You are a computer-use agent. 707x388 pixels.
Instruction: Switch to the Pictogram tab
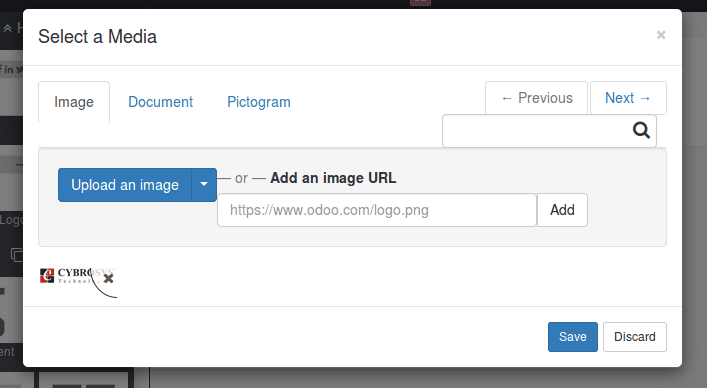click(259, 102)
